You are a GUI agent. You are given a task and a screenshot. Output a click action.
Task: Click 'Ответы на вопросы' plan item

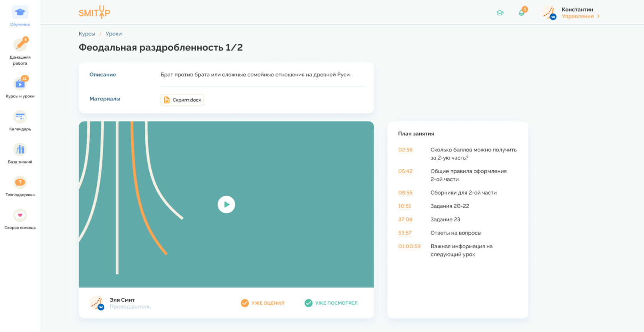point(456,233)
